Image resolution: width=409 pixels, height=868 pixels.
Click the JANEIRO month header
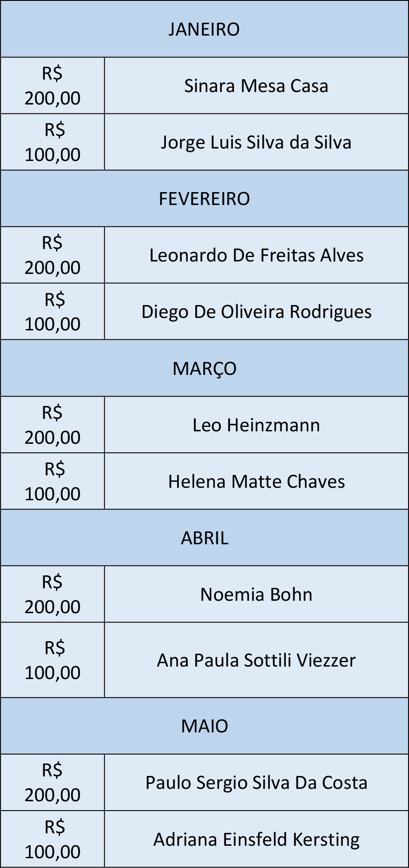204,29
